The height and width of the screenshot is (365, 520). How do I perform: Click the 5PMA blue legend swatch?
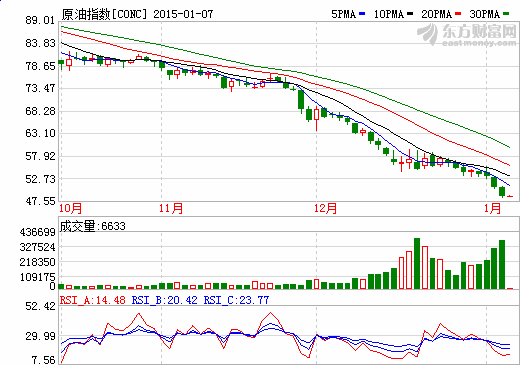click(362, 14)
